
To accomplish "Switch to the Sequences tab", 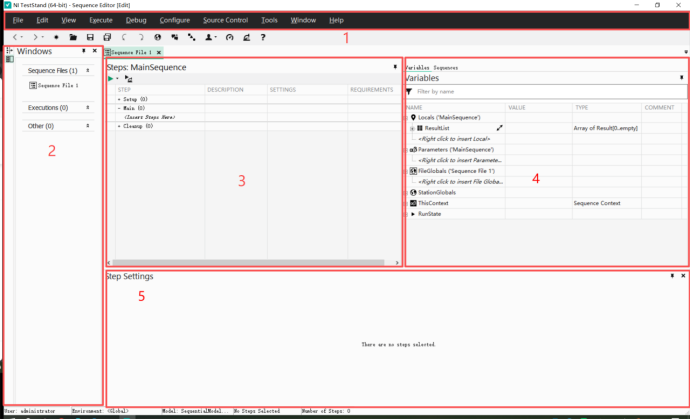I will point(445,68).
